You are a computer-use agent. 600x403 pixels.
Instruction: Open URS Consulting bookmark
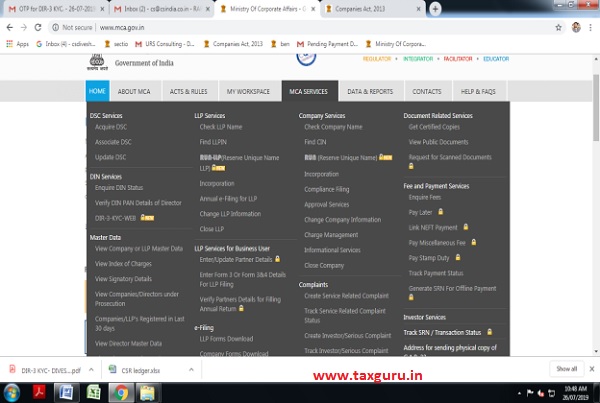coord(165,44)
